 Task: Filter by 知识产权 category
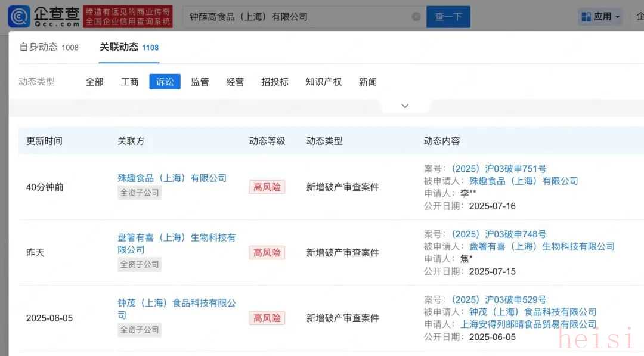(x=323, y=82)
